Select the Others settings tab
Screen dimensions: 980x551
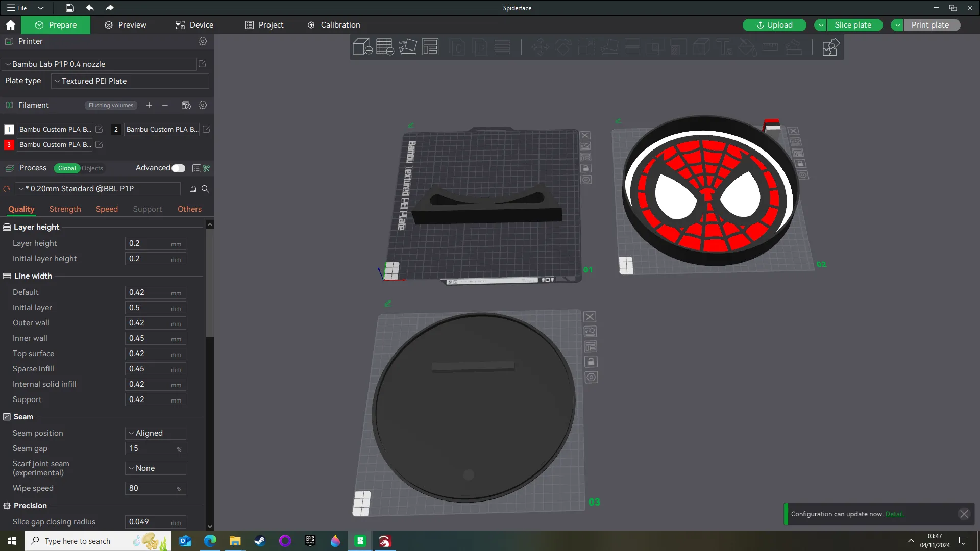coord(189,209)
